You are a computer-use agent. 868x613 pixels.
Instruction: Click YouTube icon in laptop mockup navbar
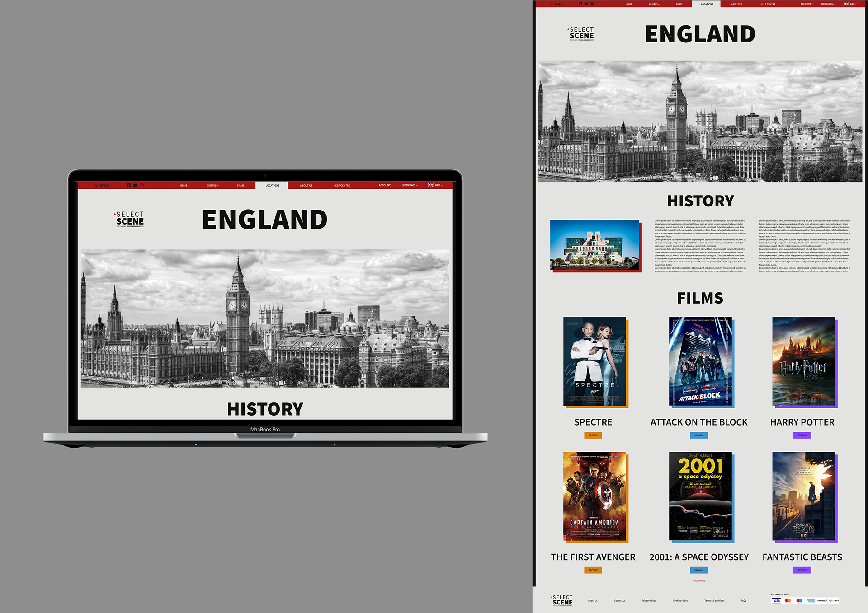coord(135,185)
